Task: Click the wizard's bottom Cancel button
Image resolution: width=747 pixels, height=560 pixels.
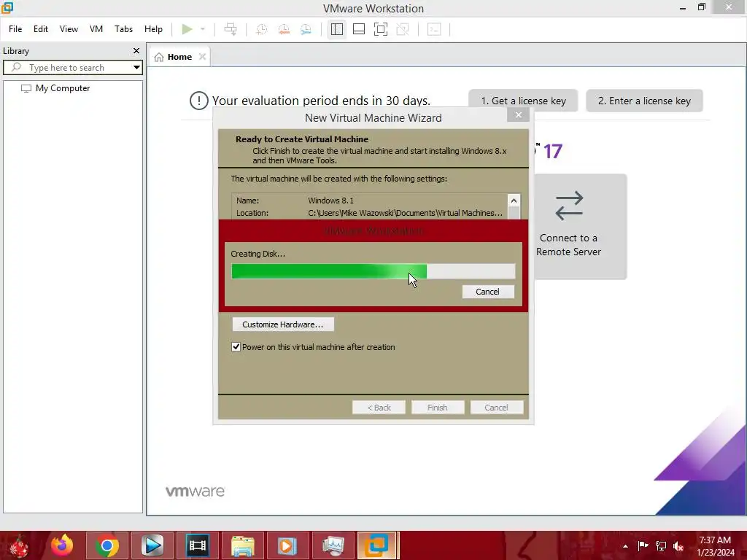Action: 496,408
